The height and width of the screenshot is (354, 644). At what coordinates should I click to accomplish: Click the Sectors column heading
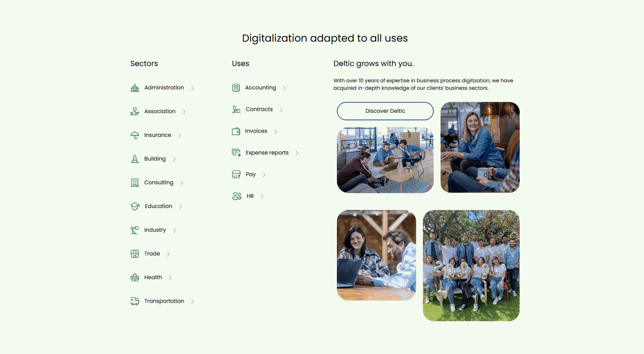tap(144, 64)
